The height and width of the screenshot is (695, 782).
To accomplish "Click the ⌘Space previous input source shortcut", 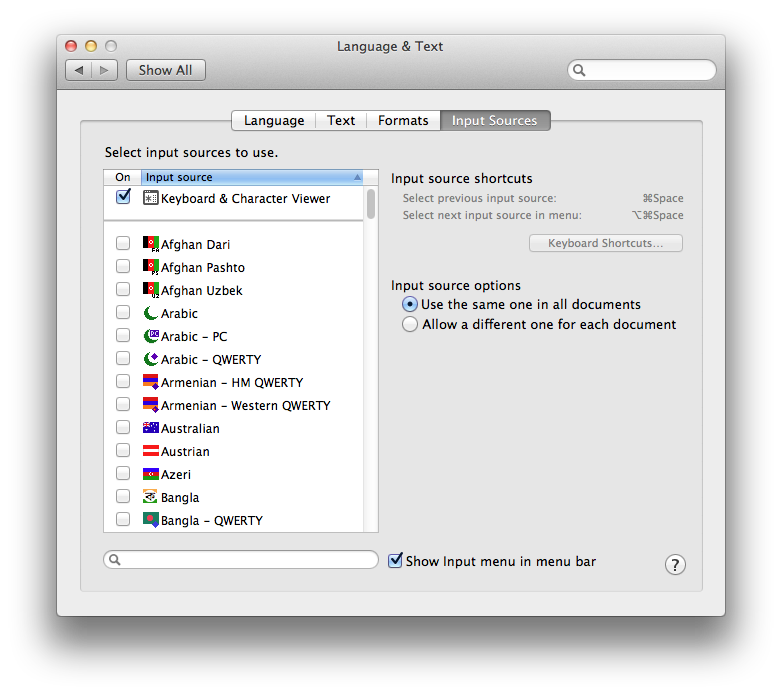I will (663, 198).
